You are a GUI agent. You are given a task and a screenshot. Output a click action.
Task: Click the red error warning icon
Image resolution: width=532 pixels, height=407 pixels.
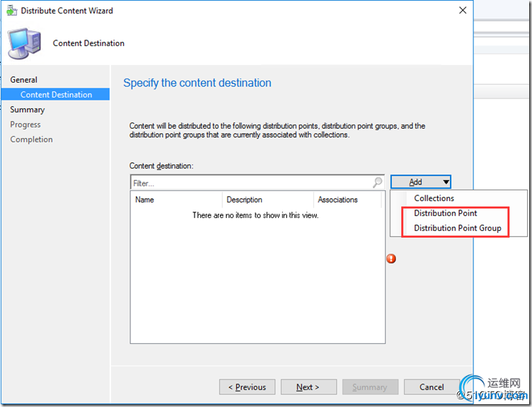(391, 258)
